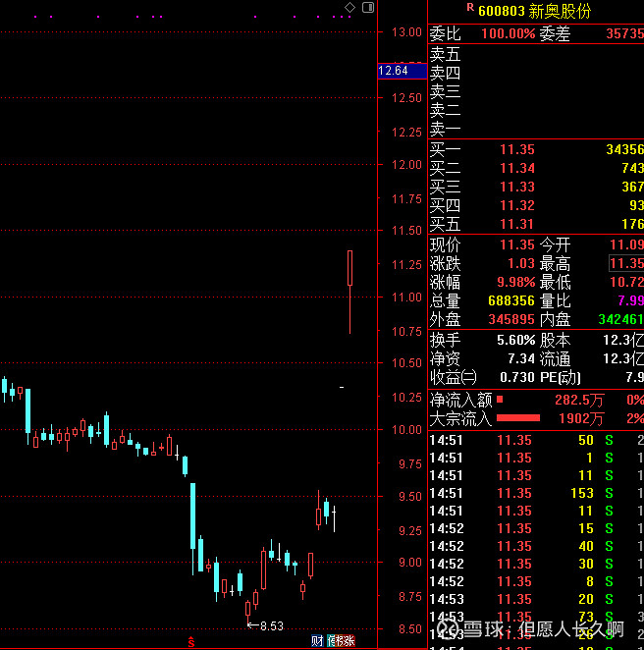Open the cyan 信 info badge
Image resolution: width=644 pixels, height=650 pixels.
tap(331, 641)
